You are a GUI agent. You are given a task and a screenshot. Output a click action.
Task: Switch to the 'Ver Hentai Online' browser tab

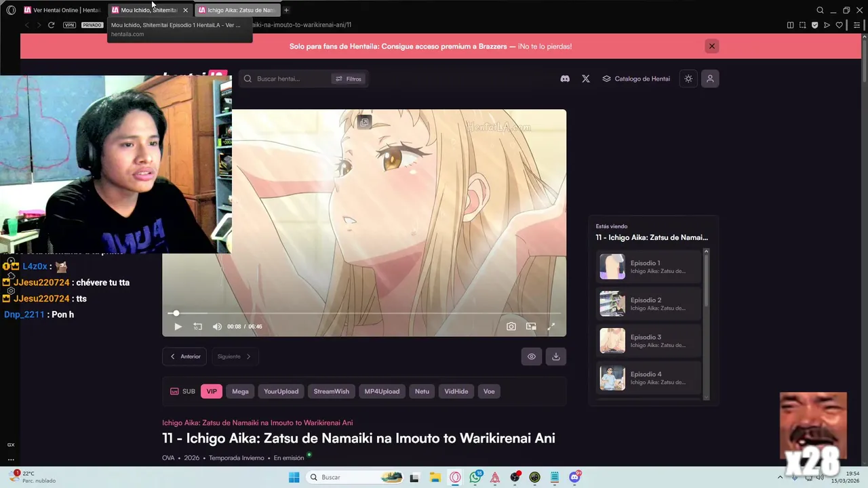62,10
